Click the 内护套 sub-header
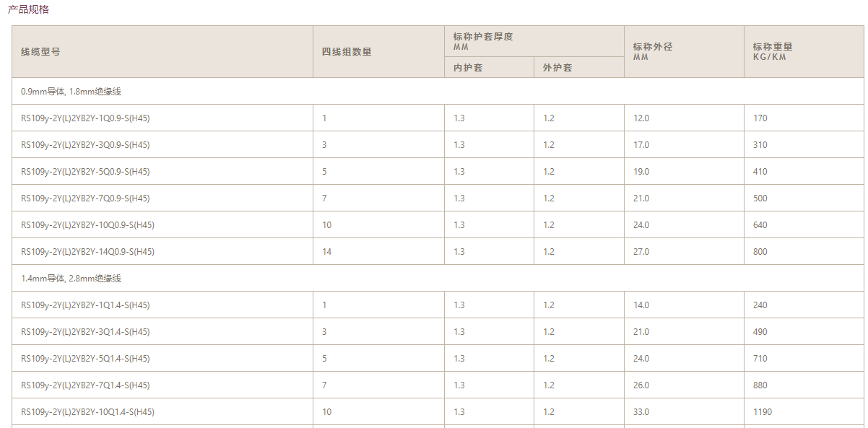 [x=468, y=68]
